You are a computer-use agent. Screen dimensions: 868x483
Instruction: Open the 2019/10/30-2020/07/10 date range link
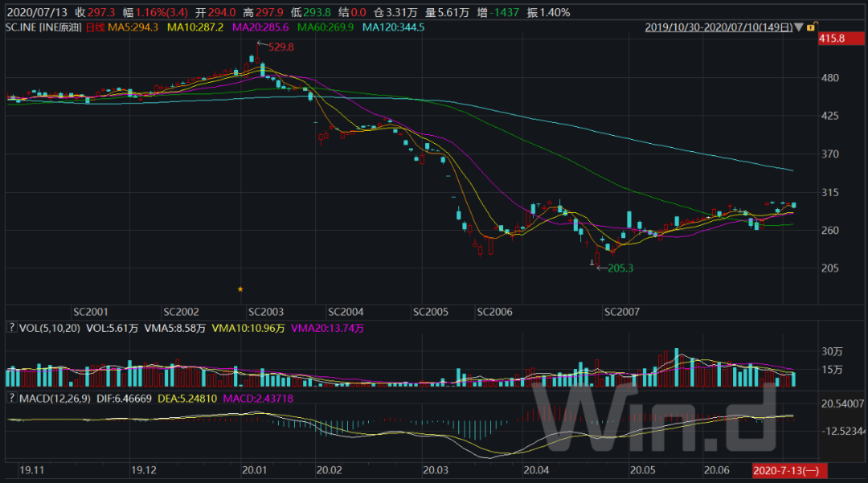coord(719,27)
